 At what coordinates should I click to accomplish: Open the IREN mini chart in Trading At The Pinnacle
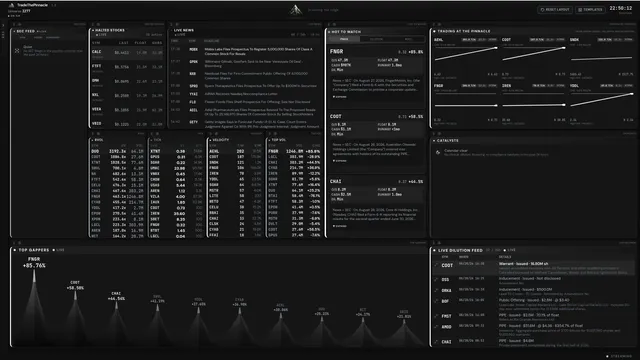point(533,104)
